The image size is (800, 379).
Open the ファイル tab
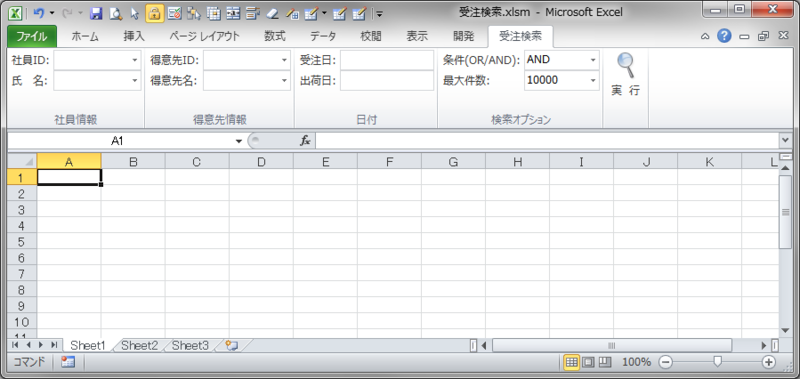click(32, 36)
